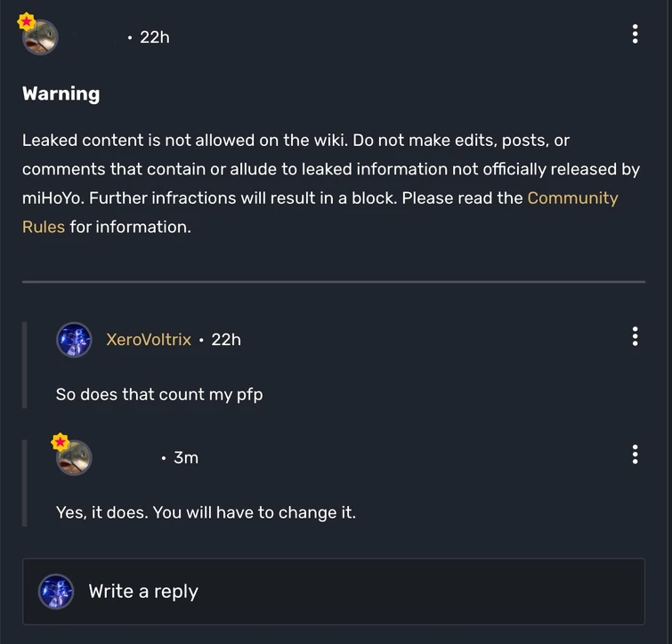Open three-dot menu on the 3m-old reply

coord(635,455)
